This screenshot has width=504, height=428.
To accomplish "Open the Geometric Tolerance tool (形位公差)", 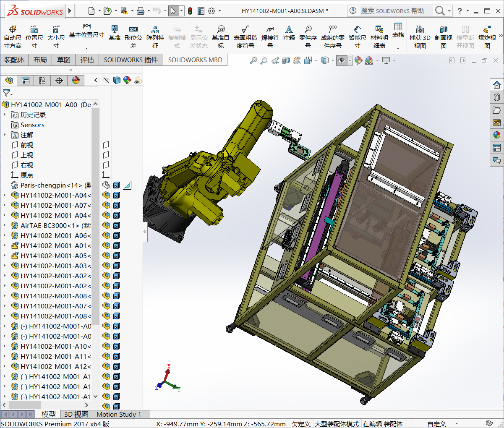I will pyautogui.click(x=133, y=37).
